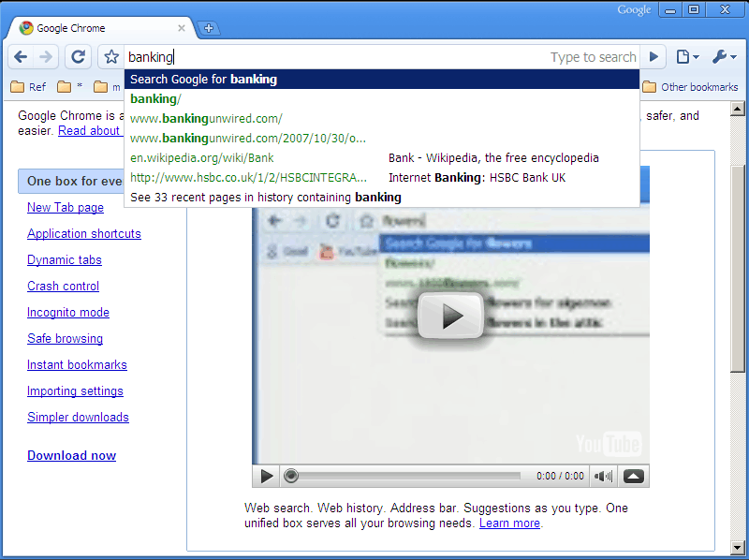The height and width of the screenshot is (560, 749).
Task: Click the small play button in the video controls
Action: point(267,476)
